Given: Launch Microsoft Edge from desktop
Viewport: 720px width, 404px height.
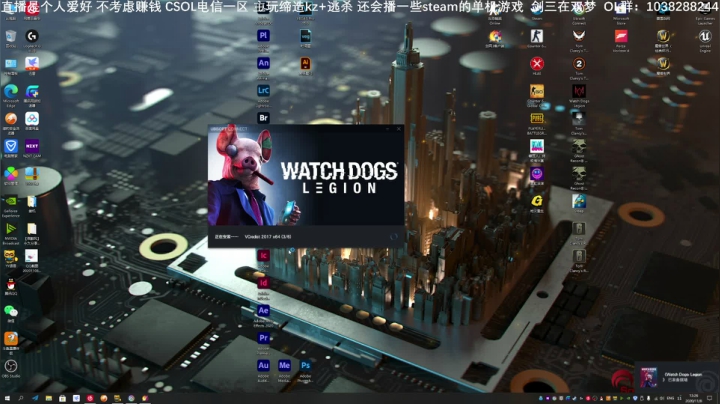Looking at the screenshot, I should (x=11, y=91).
